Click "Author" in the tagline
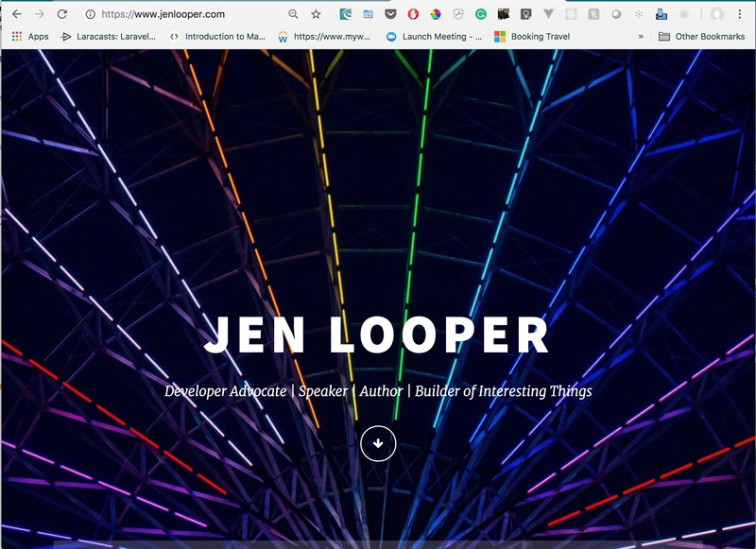Image resolution: width=756 pixels, height=549 pixels. [381, 391]
